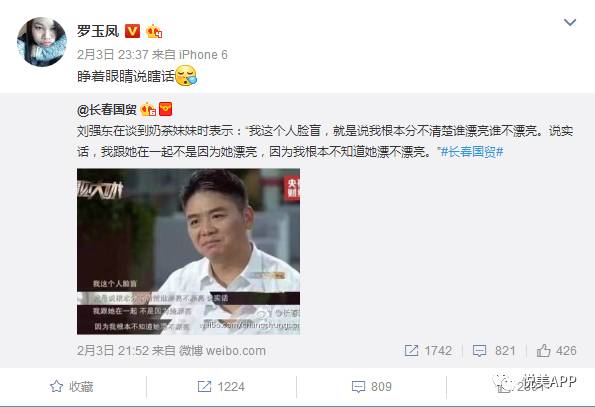The width and height of the screenshot is (595, 407).
Task: Click the crown icon beside 长春国贸
Action: click(148, 110)
